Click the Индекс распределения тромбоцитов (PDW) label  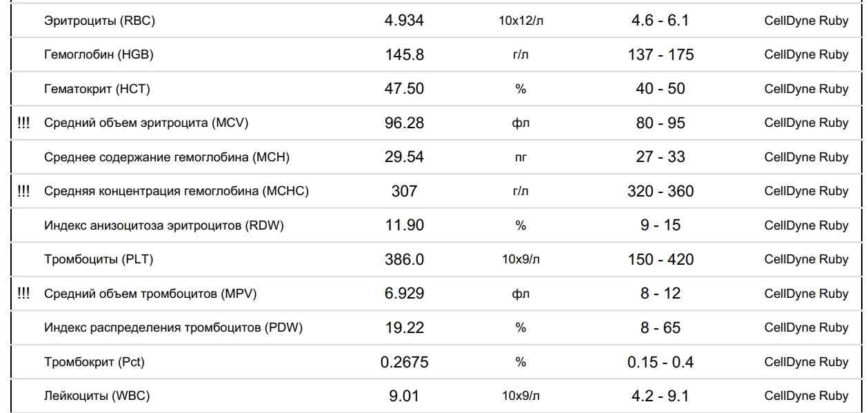coord(173,328)
